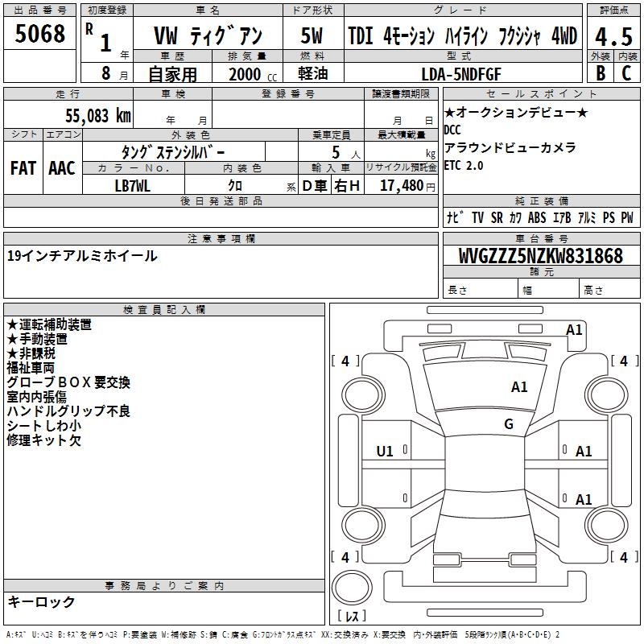Click exterior grade B
Viewport: 644px width, 644px height.
[x=601, y=73]
